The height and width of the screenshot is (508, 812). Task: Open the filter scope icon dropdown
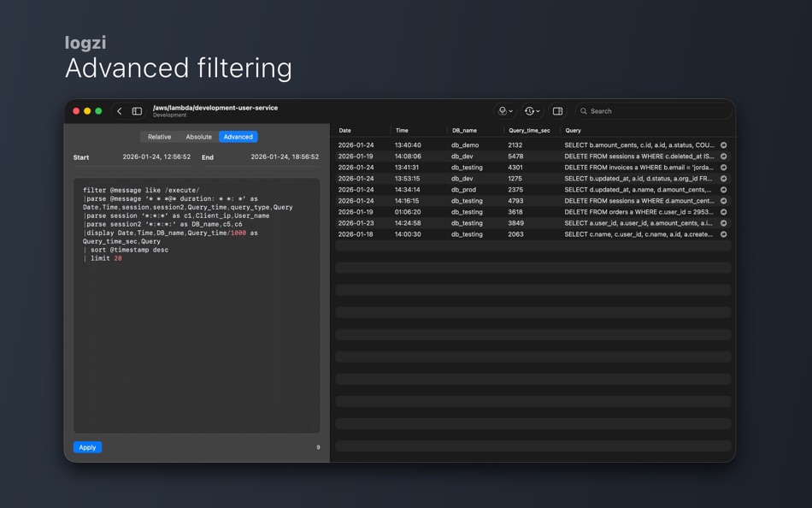pos(503,111)
